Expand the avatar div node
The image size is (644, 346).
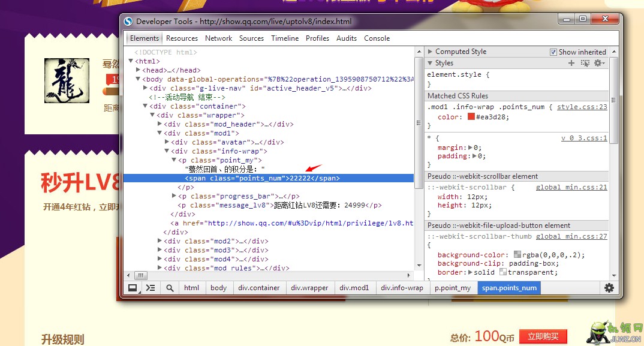[x=167, y=142]
